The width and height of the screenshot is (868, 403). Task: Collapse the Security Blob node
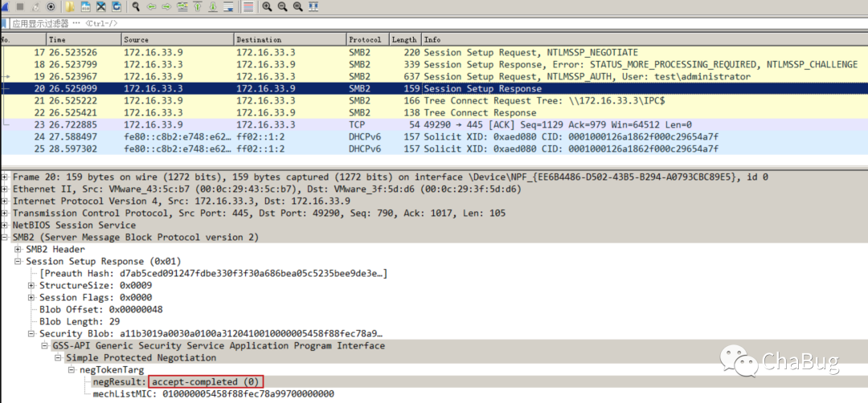click(31, 334)
